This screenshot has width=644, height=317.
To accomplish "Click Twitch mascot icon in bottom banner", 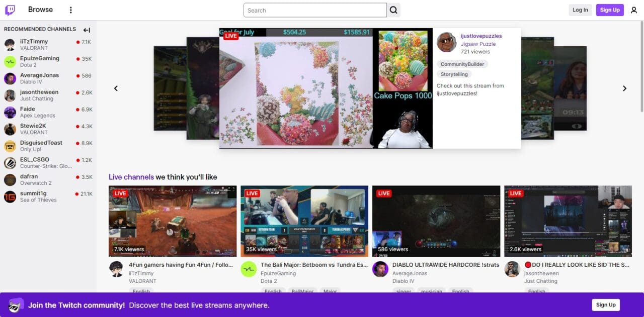I will (x=16, y=305).
